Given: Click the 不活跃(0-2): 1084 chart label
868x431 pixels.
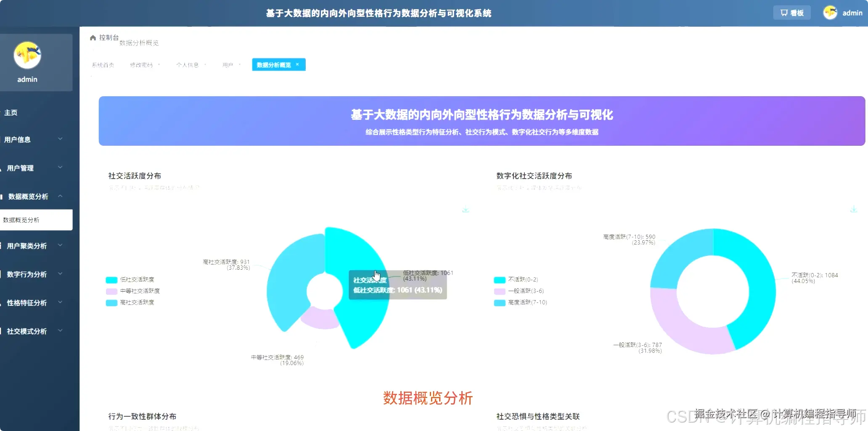Looking at the screenshot, I should click(x=815, y=278).
